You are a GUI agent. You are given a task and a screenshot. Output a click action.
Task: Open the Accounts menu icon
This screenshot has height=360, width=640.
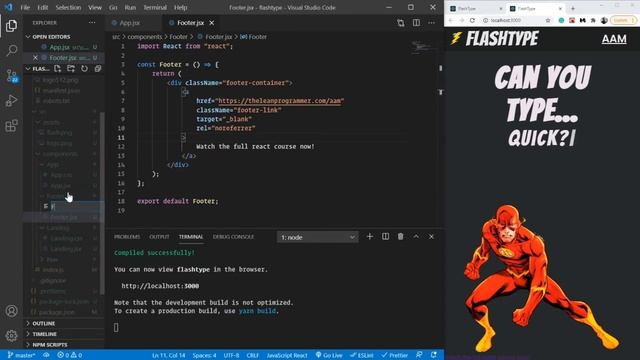11,311
